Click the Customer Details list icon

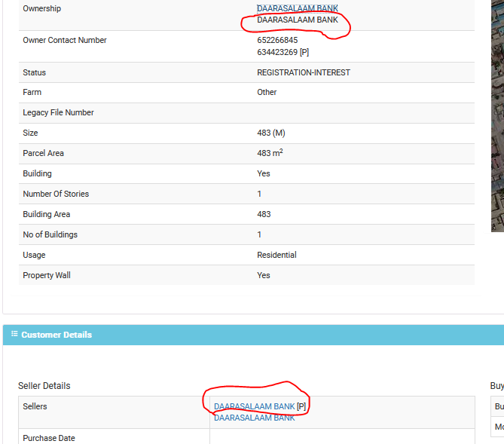[x=14, y=334]
